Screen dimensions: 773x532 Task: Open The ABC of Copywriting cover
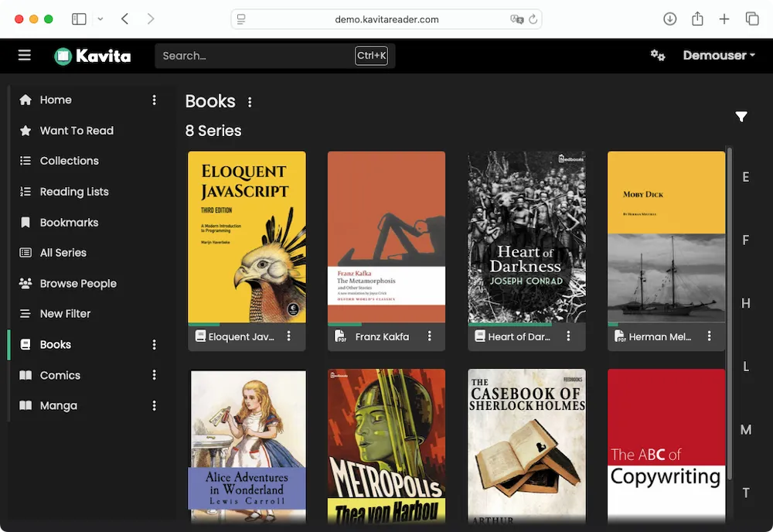click(666, 446)
